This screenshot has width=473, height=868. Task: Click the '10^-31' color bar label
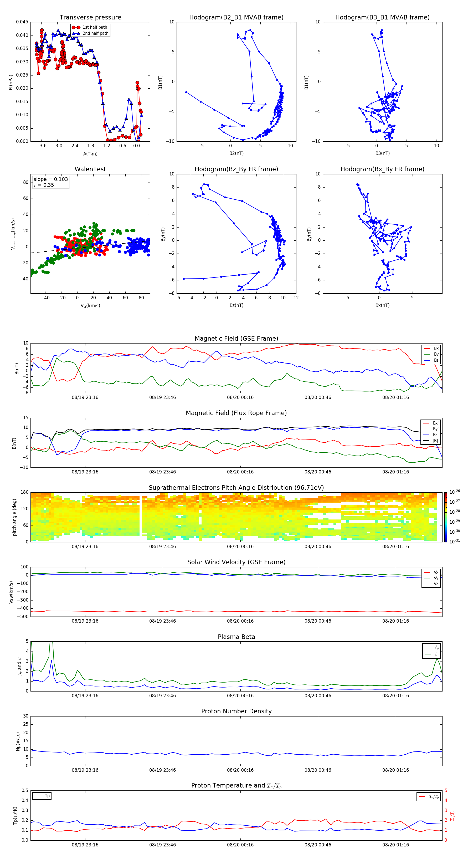[455, 542]
